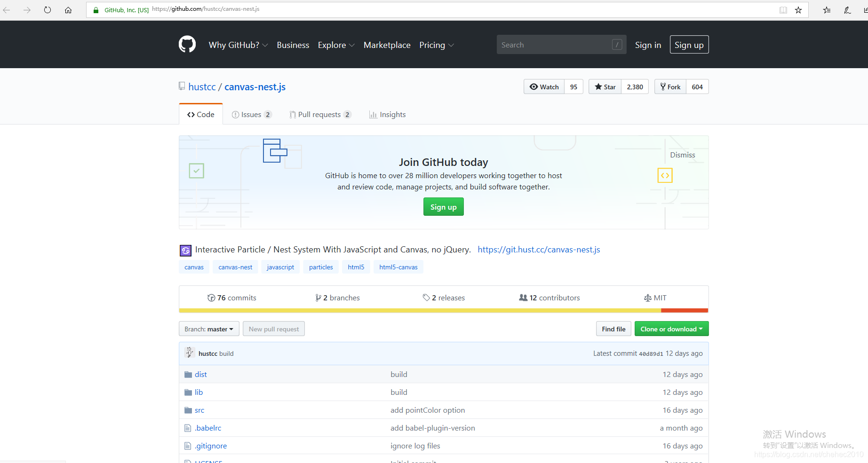Click the Star button

605,87
